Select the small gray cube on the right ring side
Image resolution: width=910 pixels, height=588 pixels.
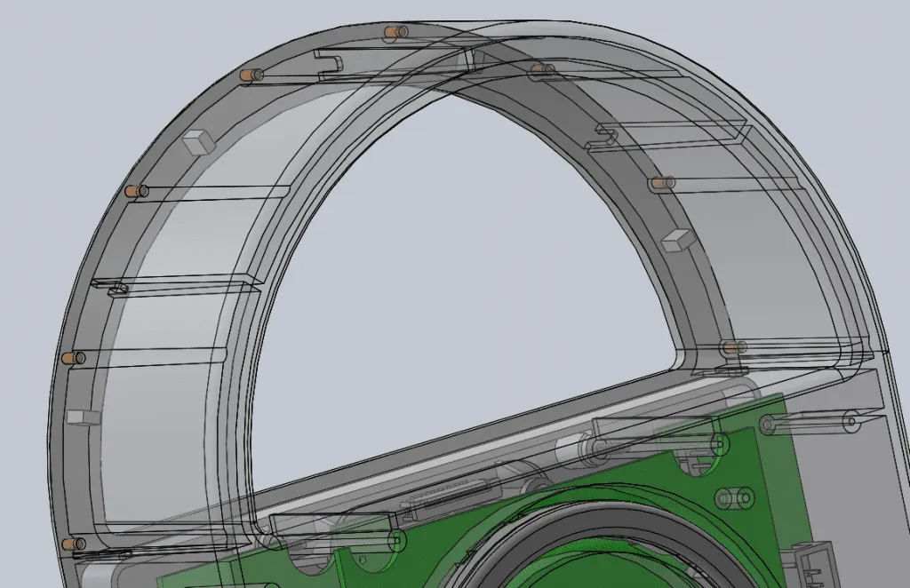tap(677, 240)
